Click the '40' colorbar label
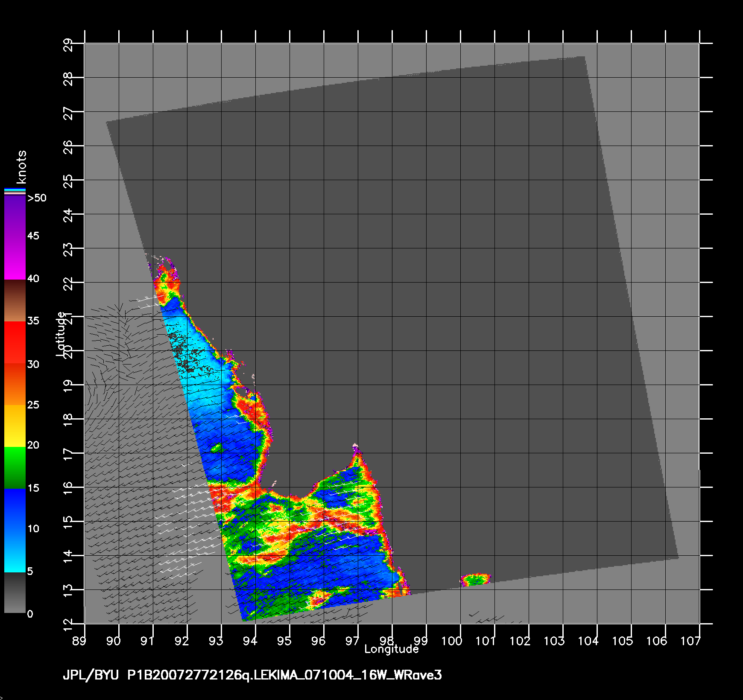743x700 pixels. click(x=33, y=279)
